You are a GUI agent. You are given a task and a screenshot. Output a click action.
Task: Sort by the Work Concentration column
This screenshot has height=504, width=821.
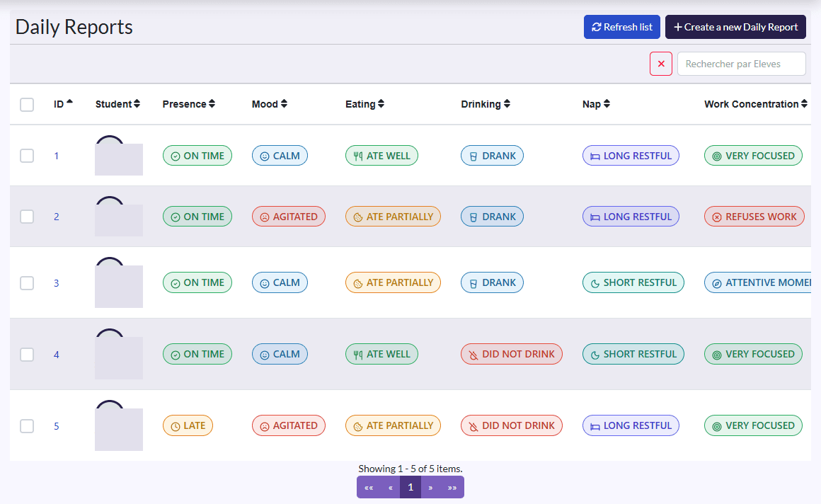coord(756,104)
